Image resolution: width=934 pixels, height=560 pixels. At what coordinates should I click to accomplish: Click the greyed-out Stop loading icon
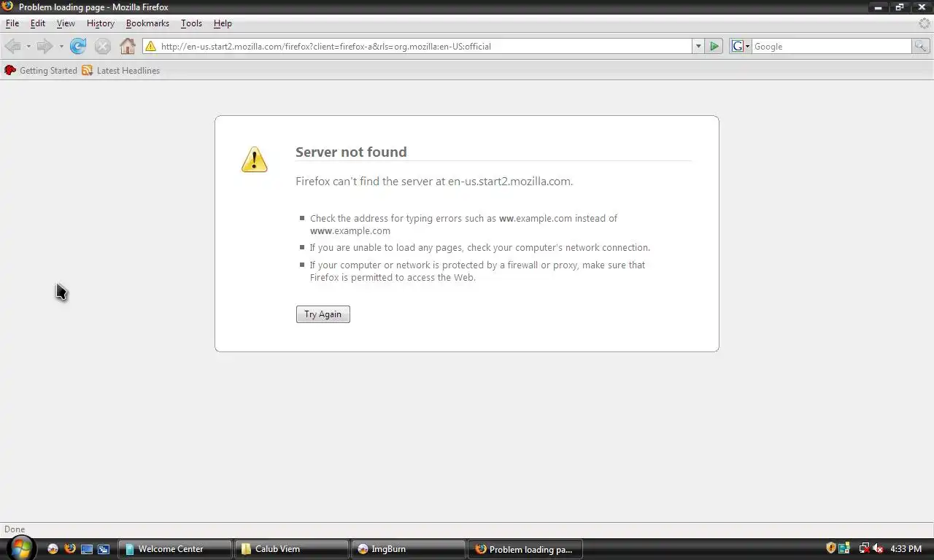tap(103, 47)
